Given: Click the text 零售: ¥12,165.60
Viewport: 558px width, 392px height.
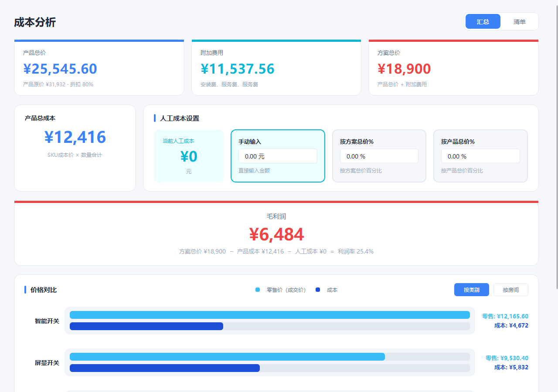Looking at the screenshot, I should click(x=505, y=316).
